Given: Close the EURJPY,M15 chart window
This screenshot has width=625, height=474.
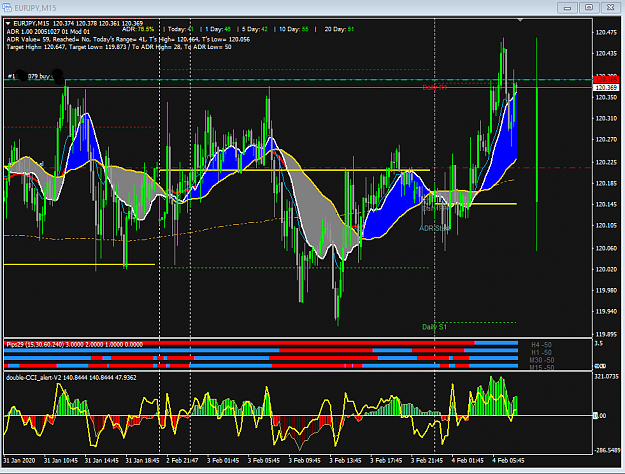Looking at the screenshot, I should click(610, 8).
